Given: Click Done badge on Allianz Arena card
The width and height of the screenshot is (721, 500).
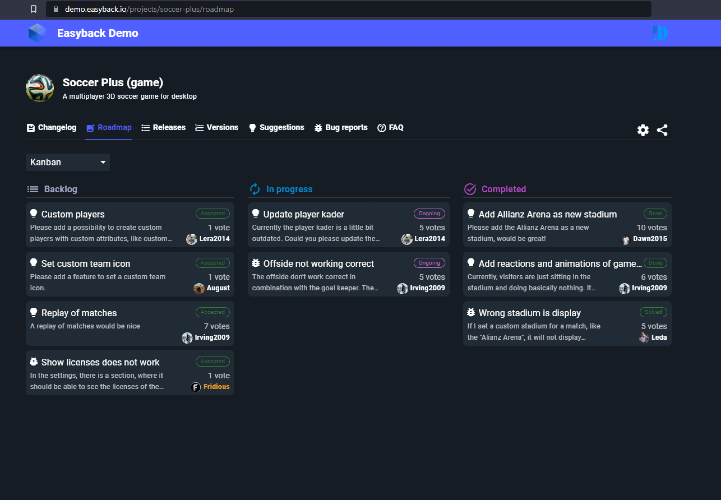Looking at the screenshot, I should click(x=655, y=213).
